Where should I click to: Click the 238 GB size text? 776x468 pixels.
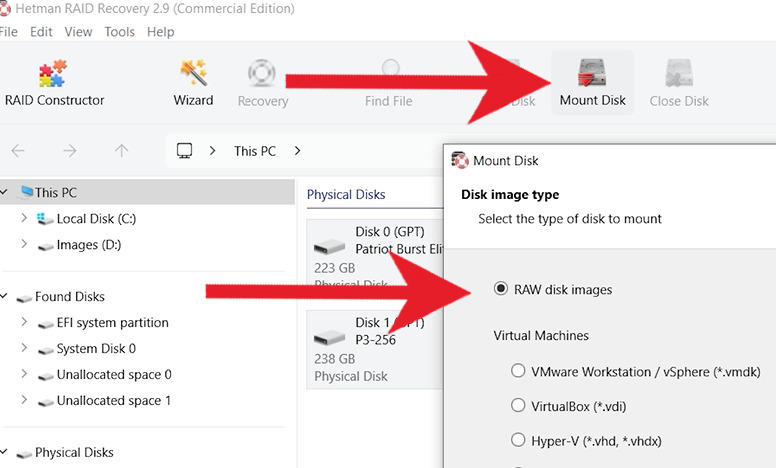[x=335, y=359]
